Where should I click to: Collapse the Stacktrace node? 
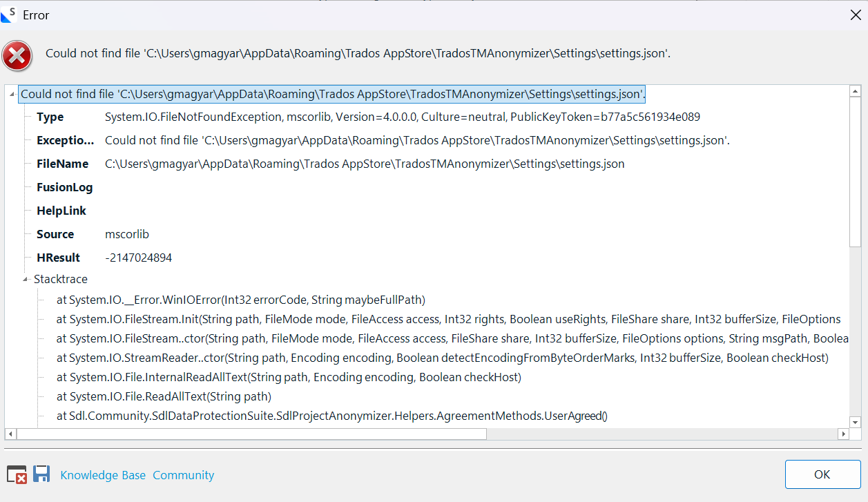[26, 280]
